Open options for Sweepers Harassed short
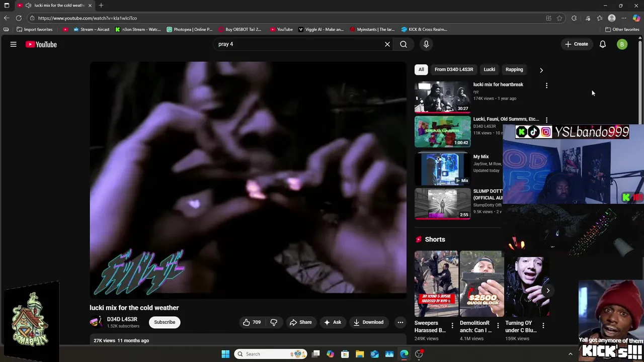The width and height of the screenshot is (644, 362). pyautogui.click(x=452, y=326)
